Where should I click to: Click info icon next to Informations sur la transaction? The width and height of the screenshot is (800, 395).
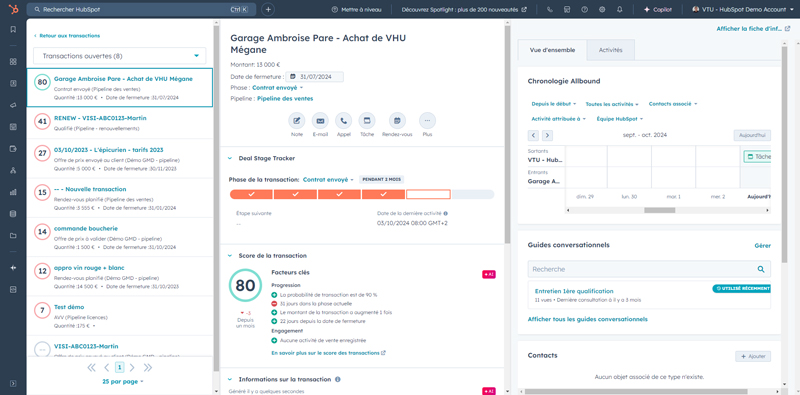coord(338,380)
